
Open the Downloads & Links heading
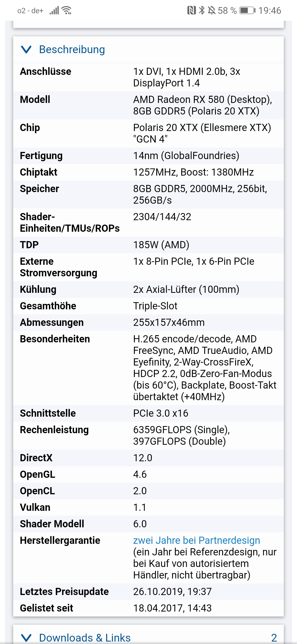tap(85, 638)
